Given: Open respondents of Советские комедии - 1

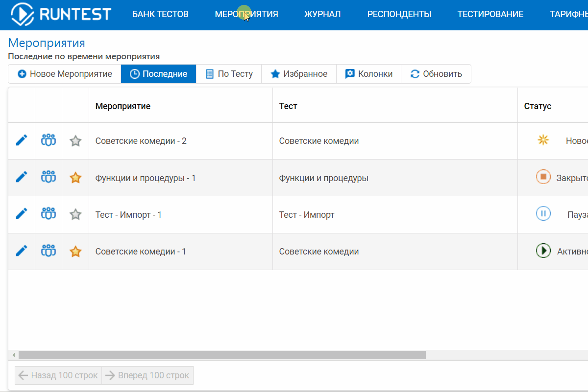Looking at the screenshot, I should [x=49, y=251].
